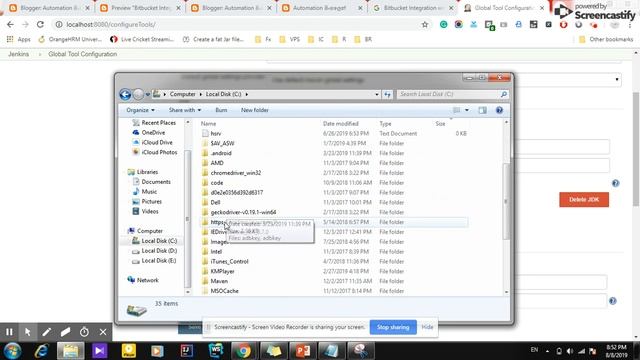The width and height of the screenshot is (640, 360).
Task: Click the Explorer back navigation arrow
Action: tap(125, 94)
